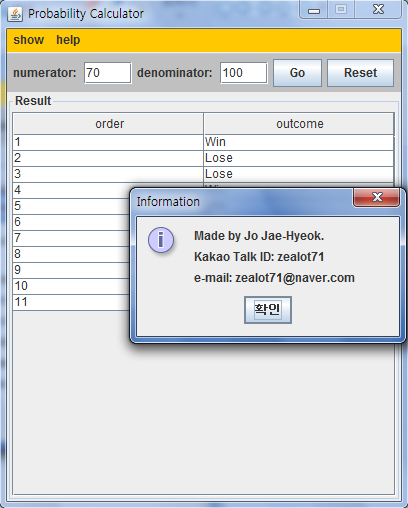Select order cell 10
Screen dimensions: 408x508
[x=72, y=286]
